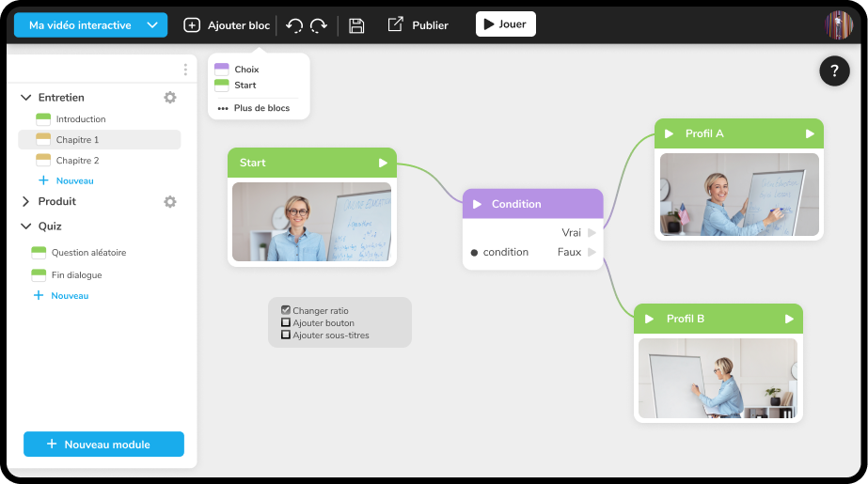Image resolution: width=868 pixels, height=484 pixels.
Task: Open the user avatar profile
Action: [839, 24]
